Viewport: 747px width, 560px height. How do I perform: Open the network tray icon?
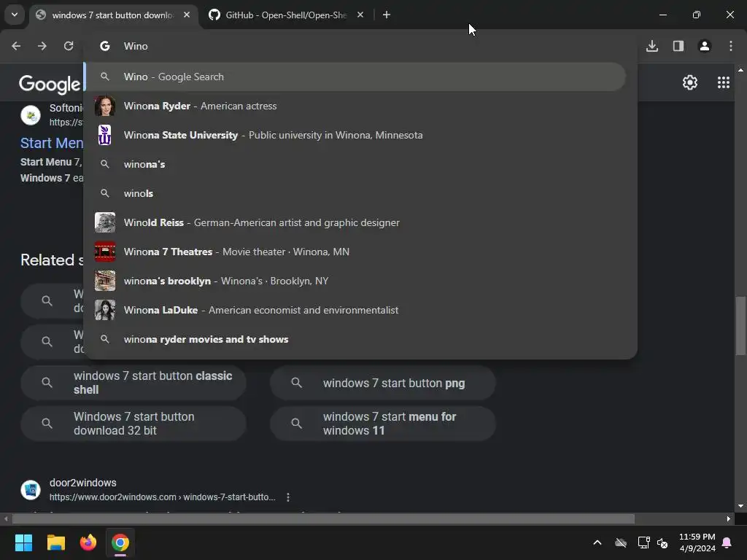[643, 542]
